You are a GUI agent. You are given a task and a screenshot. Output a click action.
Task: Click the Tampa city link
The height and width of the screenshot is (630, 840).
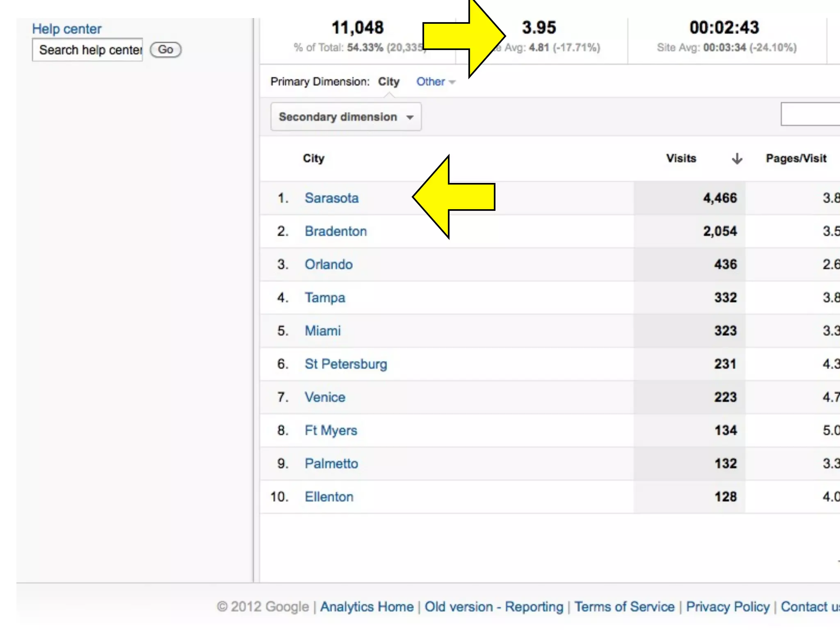[x=325, y=298]
